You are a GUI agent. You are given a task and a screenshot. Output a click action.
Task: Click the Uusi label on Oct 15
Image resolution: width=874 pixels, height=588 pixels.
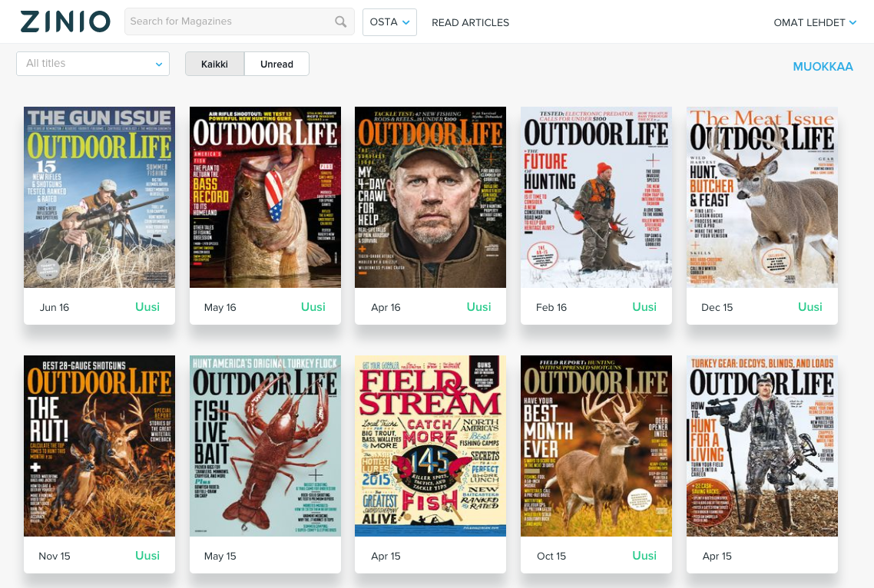644,556
